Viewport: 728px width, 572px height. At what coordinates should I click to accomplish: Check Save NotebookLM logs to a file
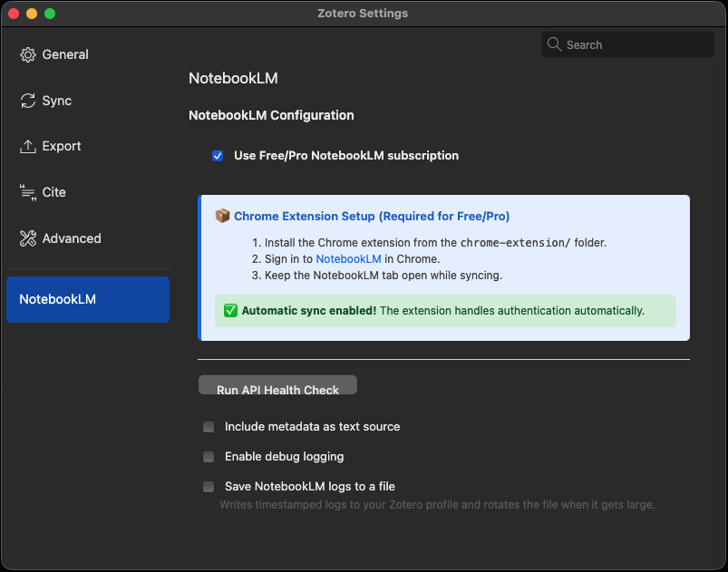click(x=209, y=487)
